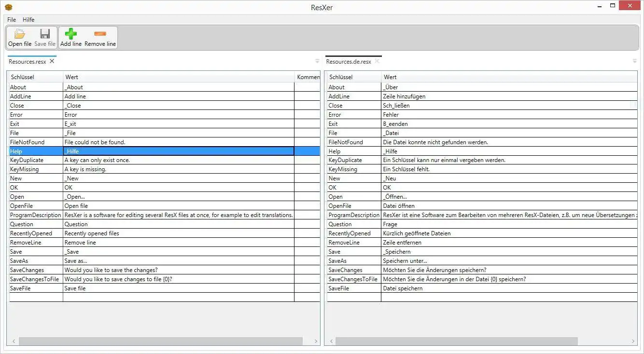Select 'Datei öffnen' cell
The height and width of the screenshot is (354, 644).
(x=509, y=206)
